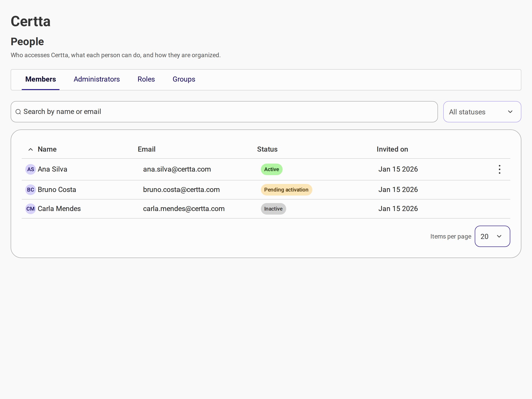Select the Carla Mendes name cell

click(59, 209)
